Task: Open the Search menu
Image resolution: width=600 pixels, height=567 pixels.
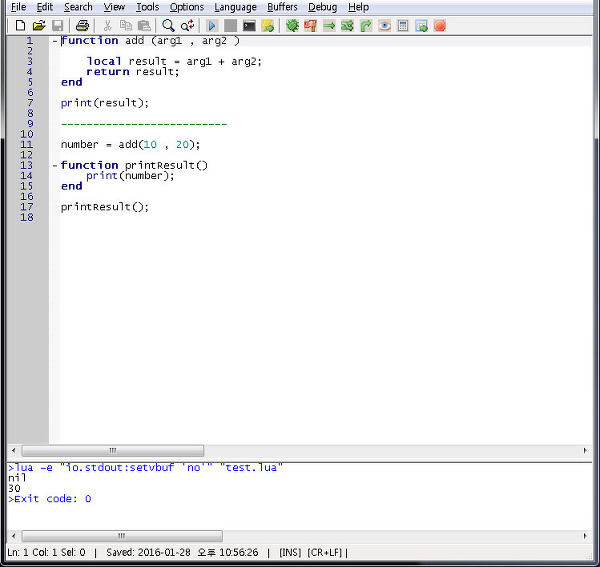Action: click(x=78, y=7)
